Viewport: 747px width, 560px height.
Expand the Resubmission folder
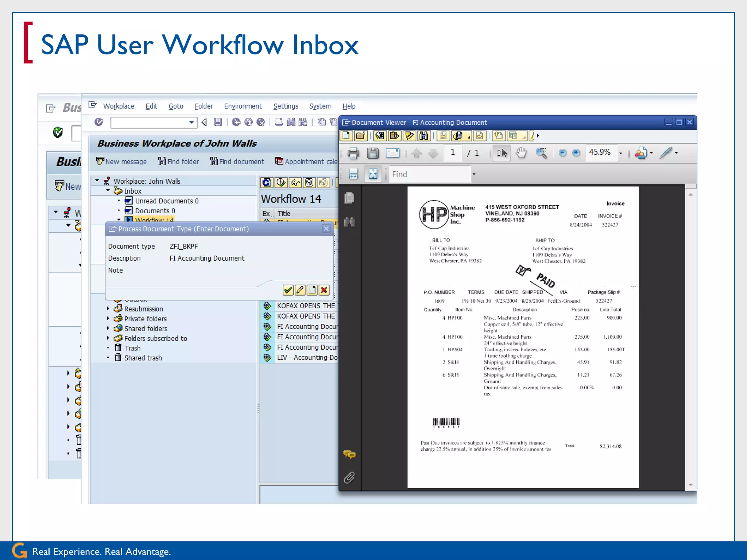coord(108,308)
